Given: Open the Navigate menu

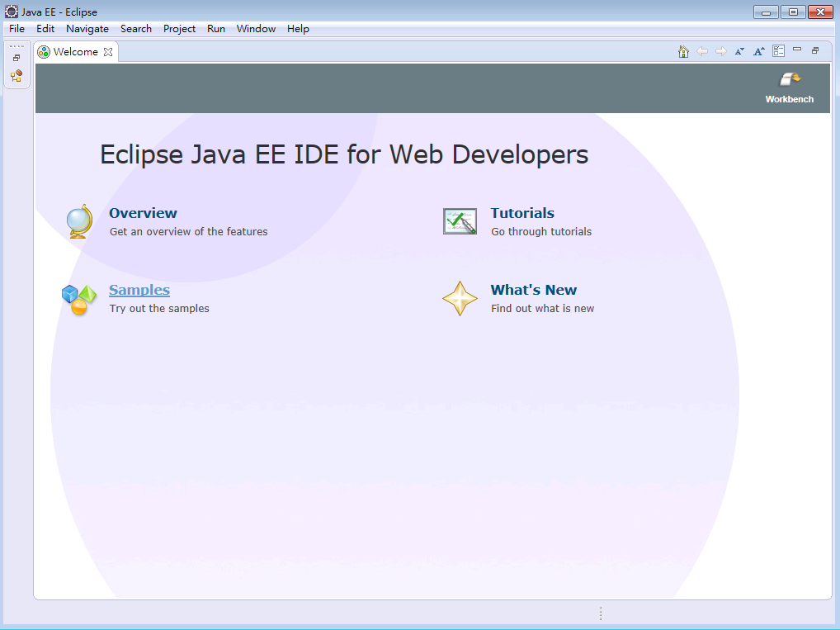Looking at the screenshot, I should pyautogui.click(x=87, y=29).
